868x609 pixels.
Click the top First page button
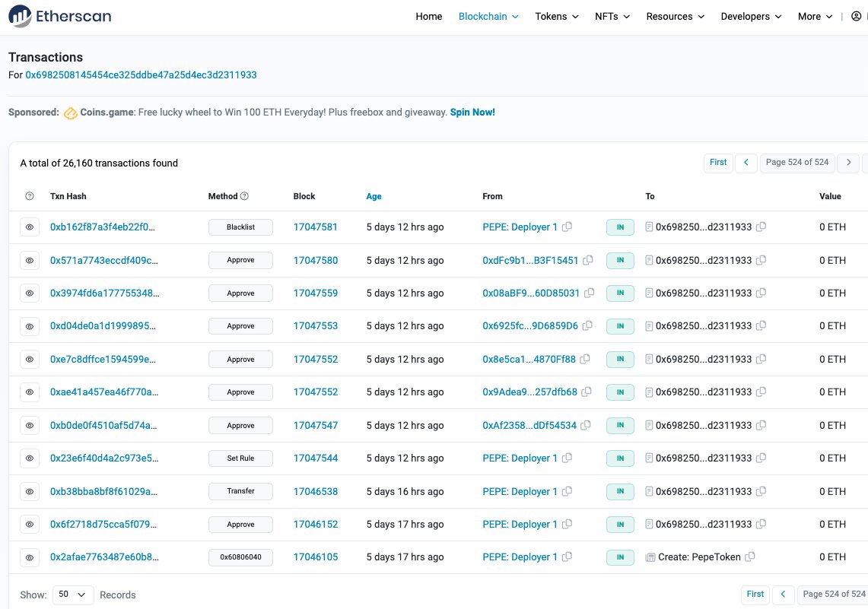point(719,163)
